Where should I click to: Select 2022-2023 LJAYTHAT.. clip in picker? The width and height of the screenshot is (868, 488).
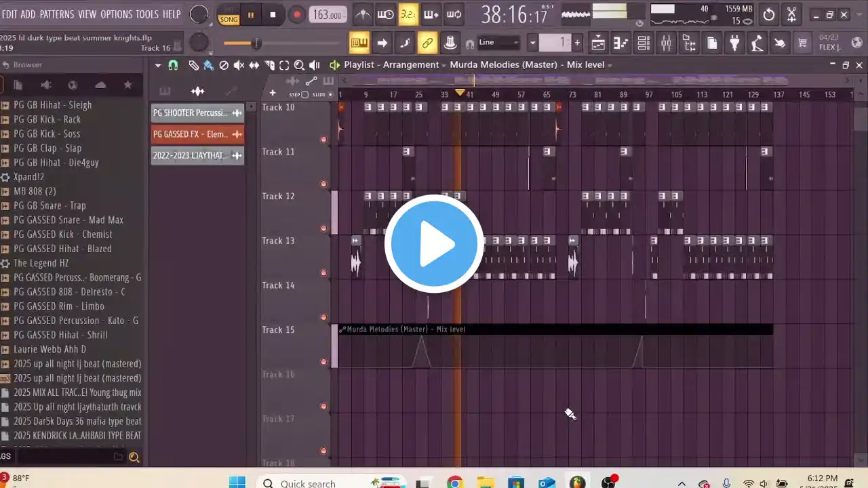coord(197,155)
